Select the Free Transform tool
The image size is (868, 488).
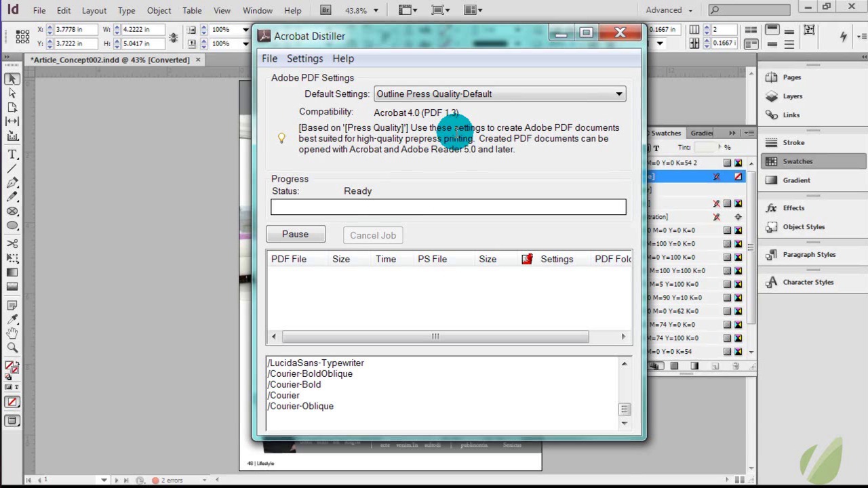pyautogui.click(x=12, y=258)
